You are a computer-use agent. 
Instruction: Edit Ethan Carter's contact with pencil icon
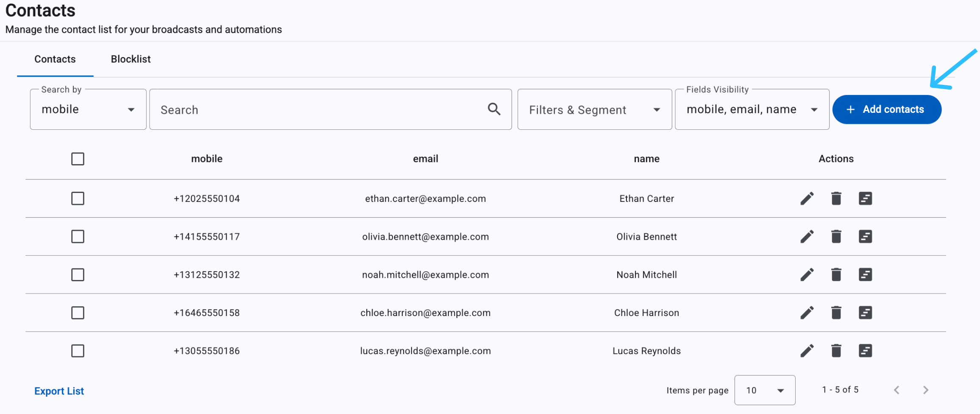[807, 199]
